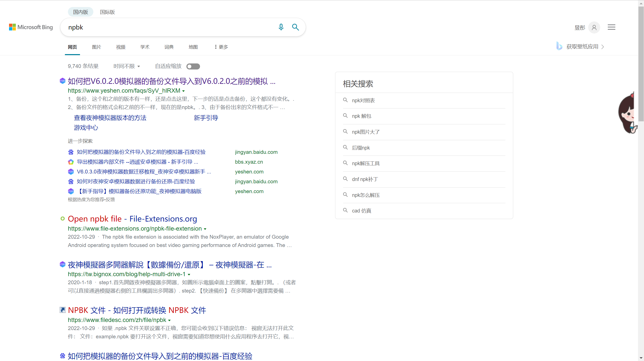Expand the arrow next to the yeshen.com URL
The image size is (644, 361).
183,91
